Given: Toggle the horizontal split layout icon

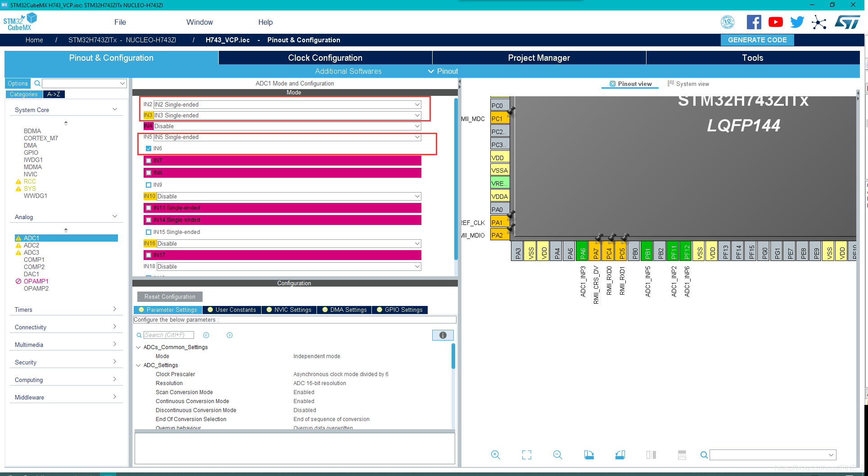Looking at the screenshot, I should [x=682, y=455].
